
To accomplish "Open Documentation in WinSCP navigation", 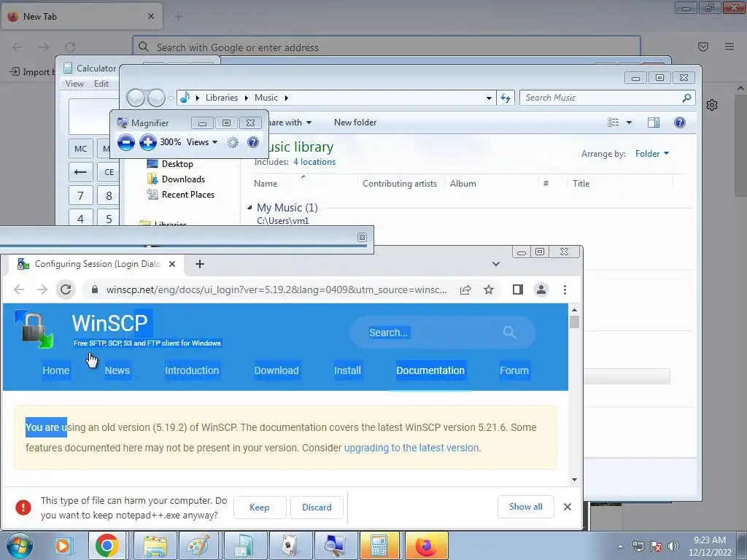I will click(x=430, y=370).
